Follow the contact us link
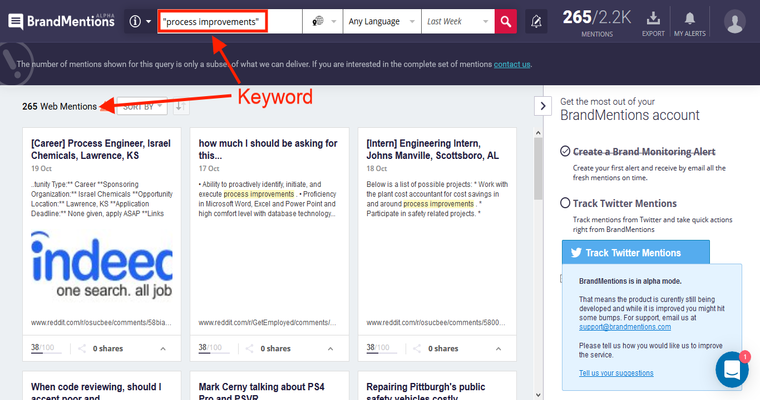This screenshot has width=760, height=400. [x=512, y=64]
